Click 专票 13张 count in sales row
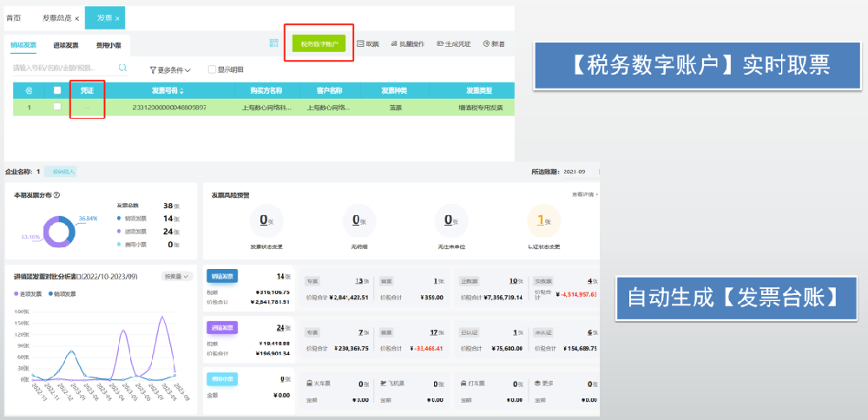Image resolution: width=868 pixels, height=420 pixels. pyautogui.click(x=362, y=281)
